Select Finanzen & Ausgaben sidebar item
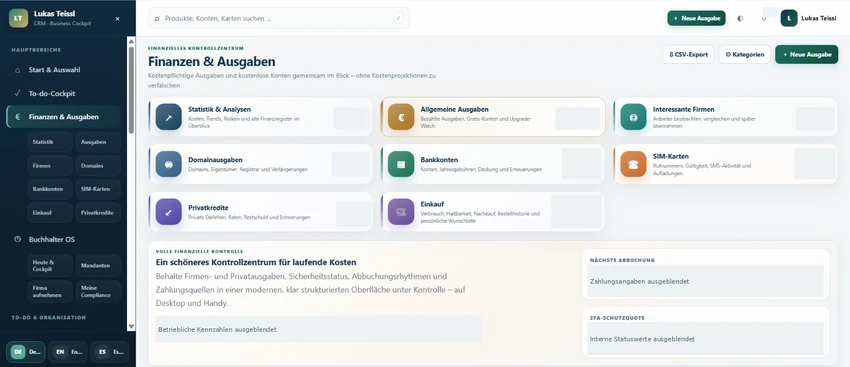 [63, 117]
